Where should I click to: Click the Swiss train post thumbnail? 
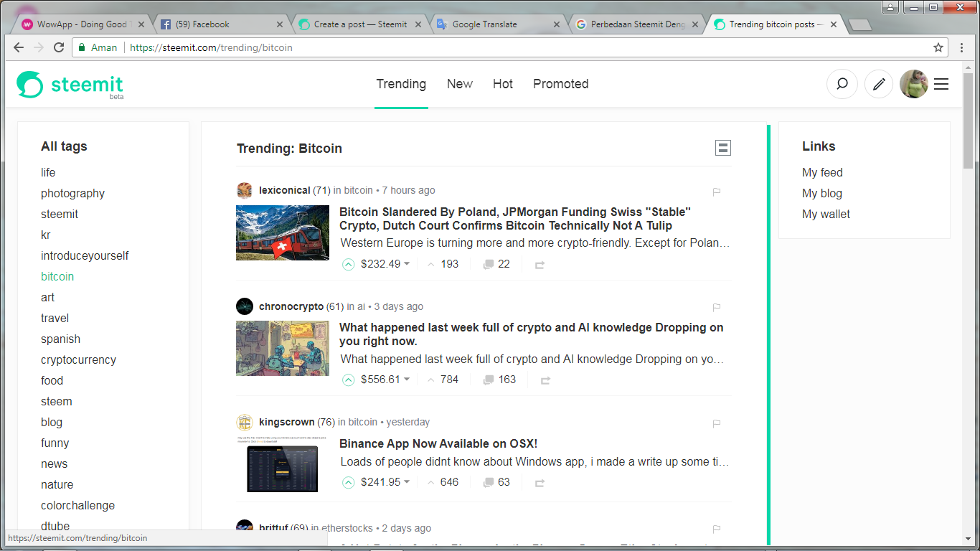[x=283, y=232]
